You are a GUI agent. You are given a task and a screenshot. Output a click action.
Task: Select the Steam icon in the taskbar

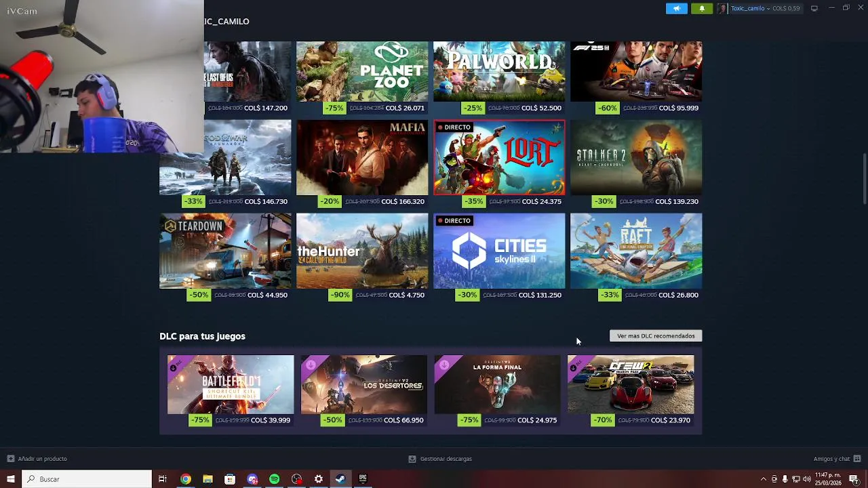coord(340,479)
